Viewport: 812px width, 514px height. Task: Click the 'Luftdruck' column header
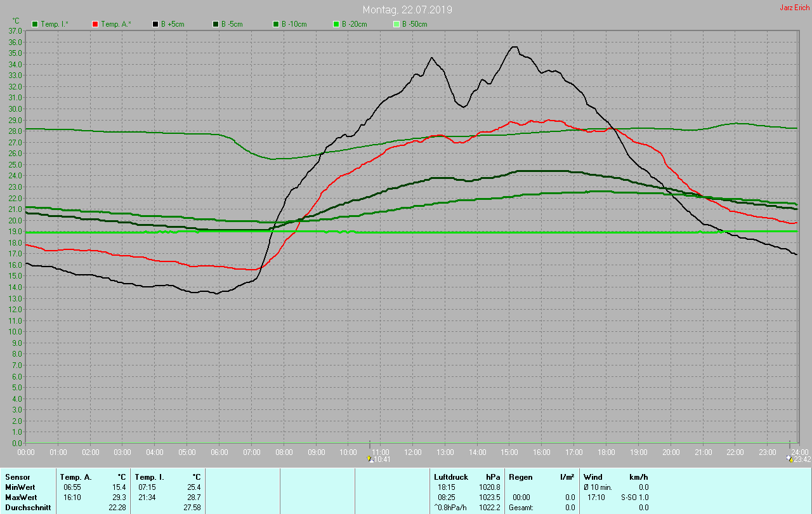coord(451,477)
